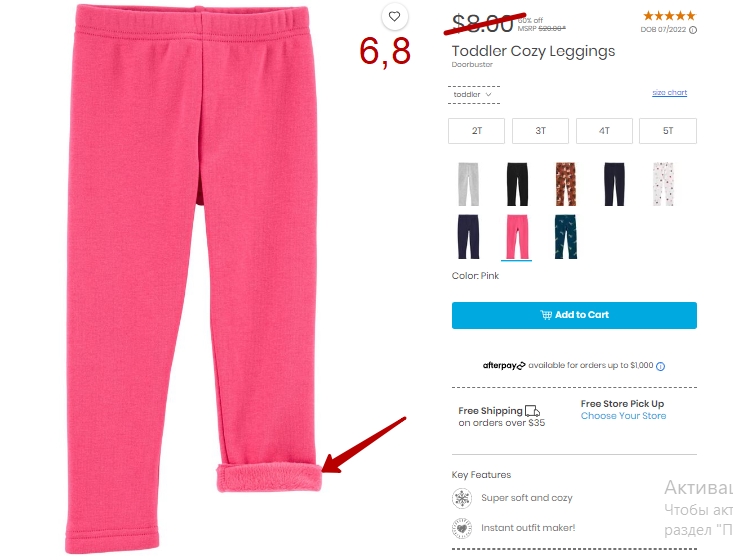Click the large pink leggings product image
The width and height of the screenshot is (733, 560).
coord(192,280)
